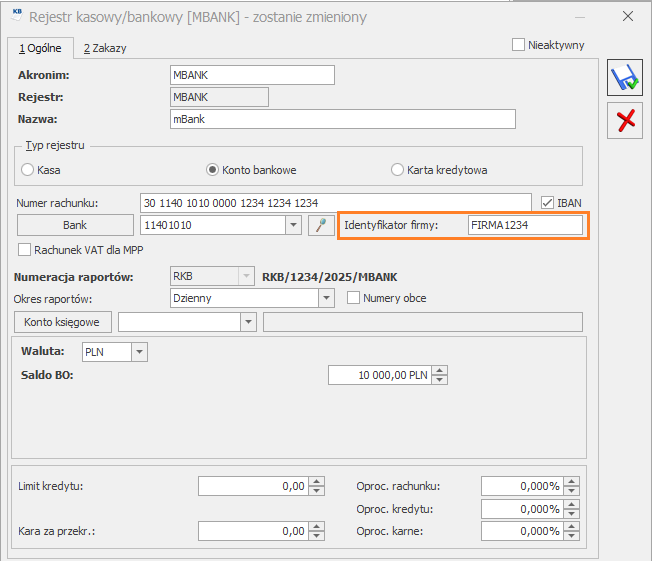Increase Oproc. rachunku with up arrow
This screenshot has height=561, width=652.
tap(571, 481)
